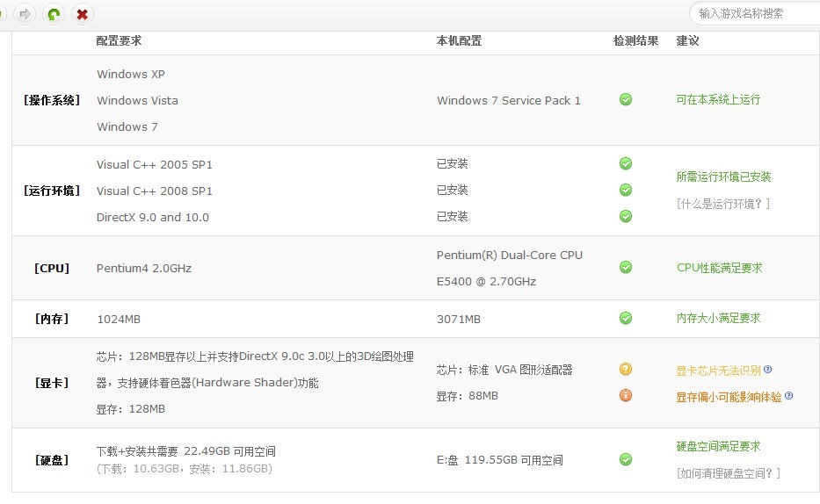
Task: Click the 配置要求 column header
Action: pyautogui.click(x=119, y=40)
